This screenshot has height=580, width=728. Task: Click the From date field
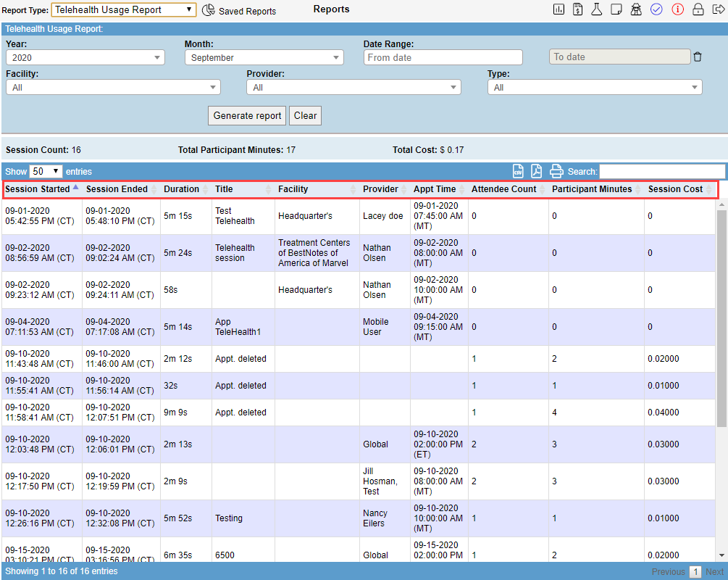click(443, 57)
